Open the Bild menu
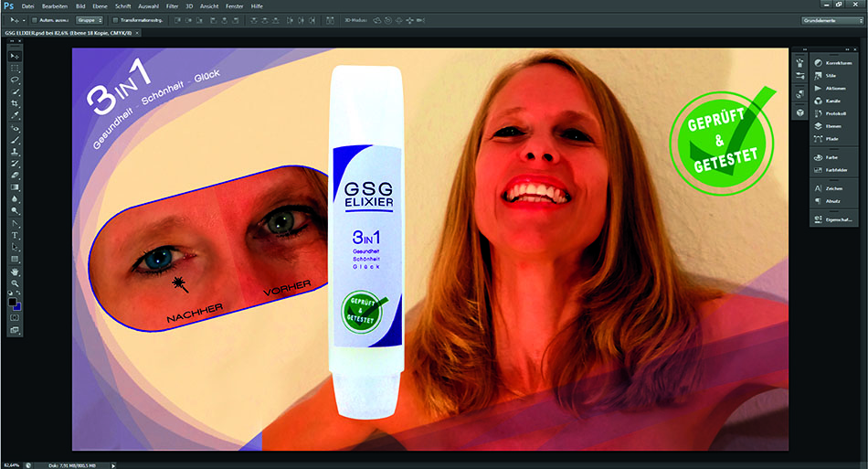The height and width of the screenshot is (469, 868). 80,6
